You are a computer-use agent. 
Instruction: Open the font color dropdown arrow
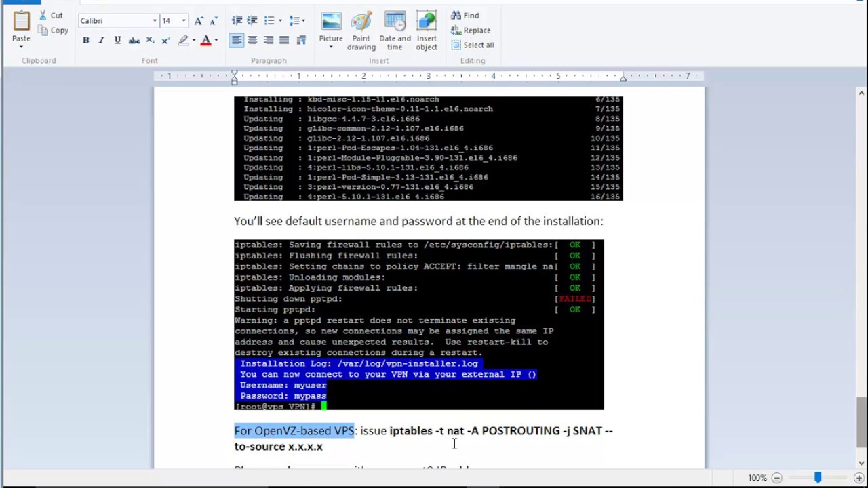216,41
